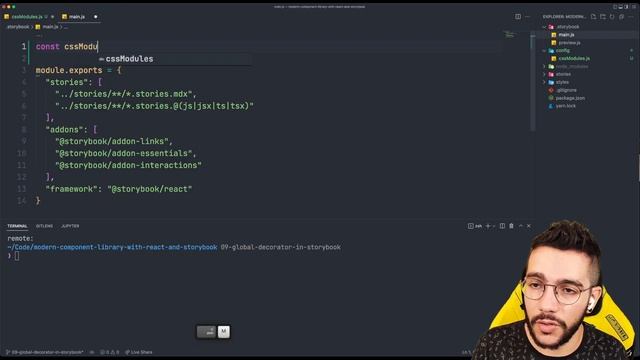Collapse the config folder
This screenshot has height=360, width=640.
[x=544, y=51]
